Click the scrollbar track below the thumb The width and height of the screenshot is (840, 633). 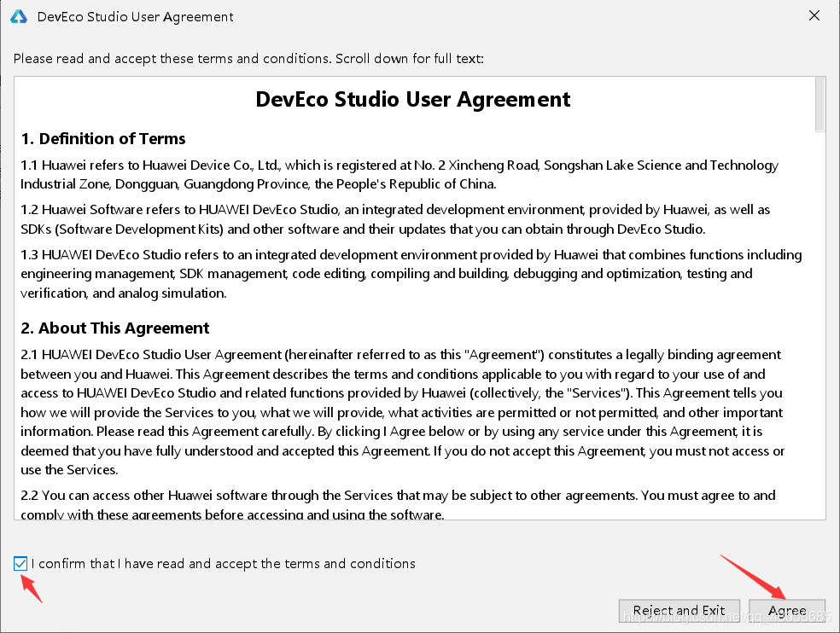(x=820, y=325)
